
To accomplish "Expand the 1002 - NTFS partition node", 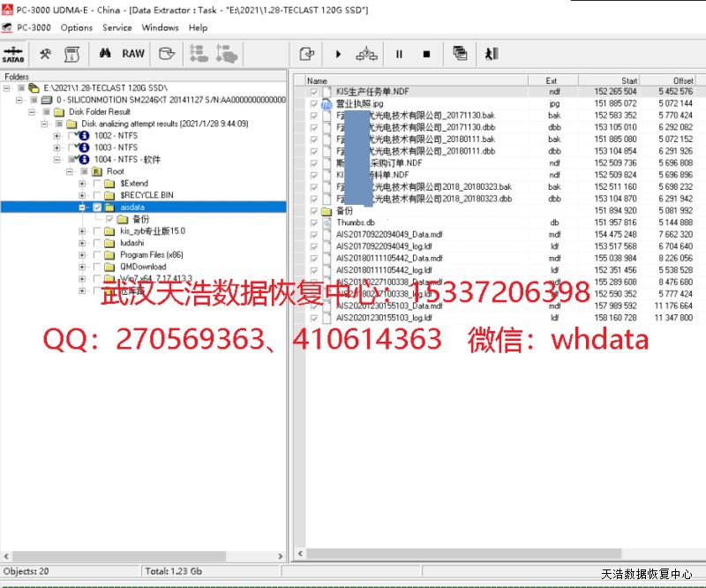I will (x=57, y=136).
